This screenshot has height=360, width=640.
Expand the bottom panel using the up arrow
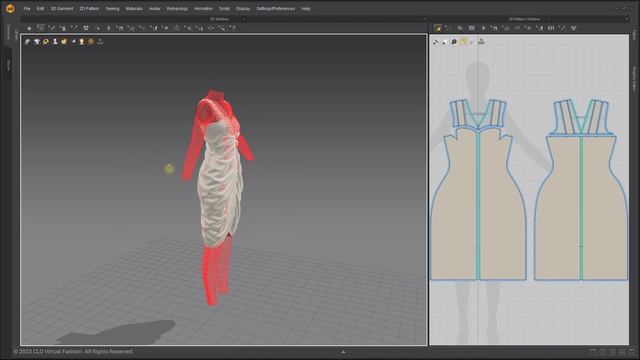pyautogui.click(x=343, y=352)
